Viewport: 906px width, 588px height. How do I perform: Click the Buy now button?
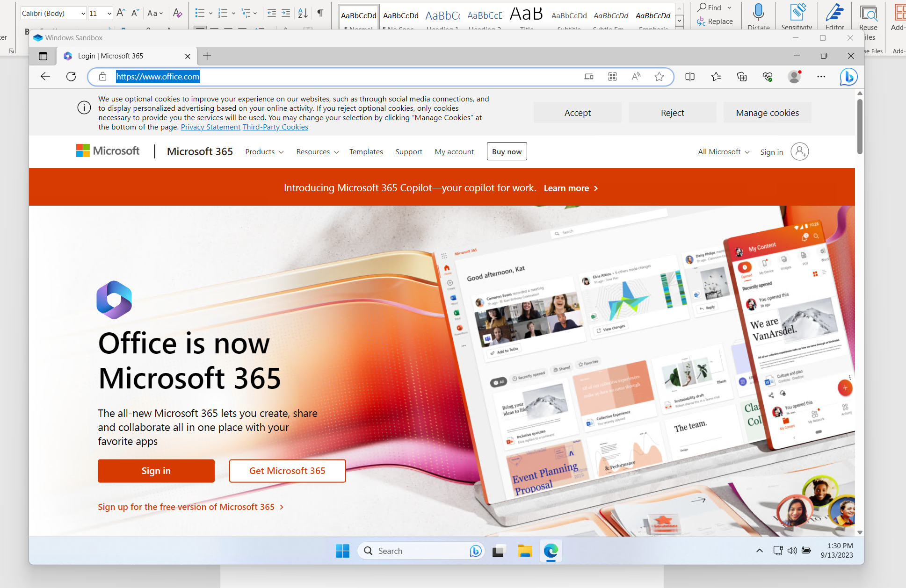(x=507, y=151)
